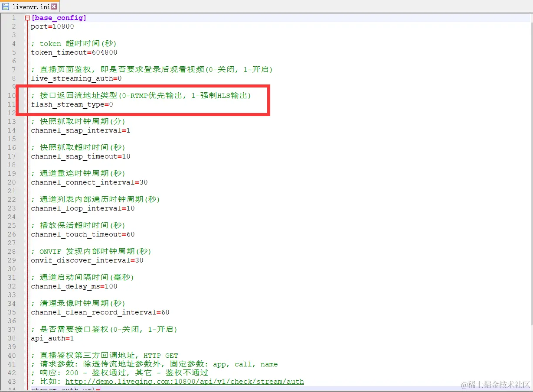The width and height of the screenshot is (533, 392).
Task: Click the '; 接口返回流地址类型' comment line
Action: pos(141,96)
